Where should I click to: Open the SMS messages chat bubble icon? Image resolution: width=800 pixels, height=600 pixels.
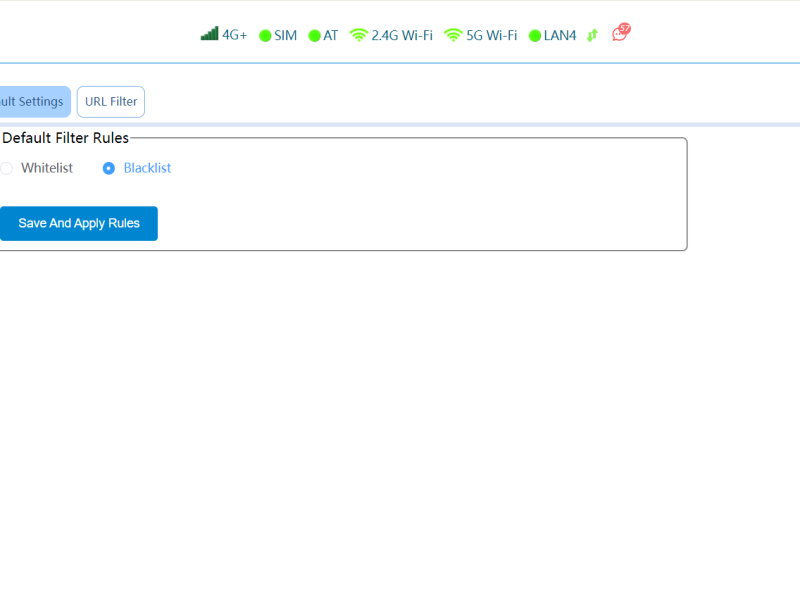point(619,35)
